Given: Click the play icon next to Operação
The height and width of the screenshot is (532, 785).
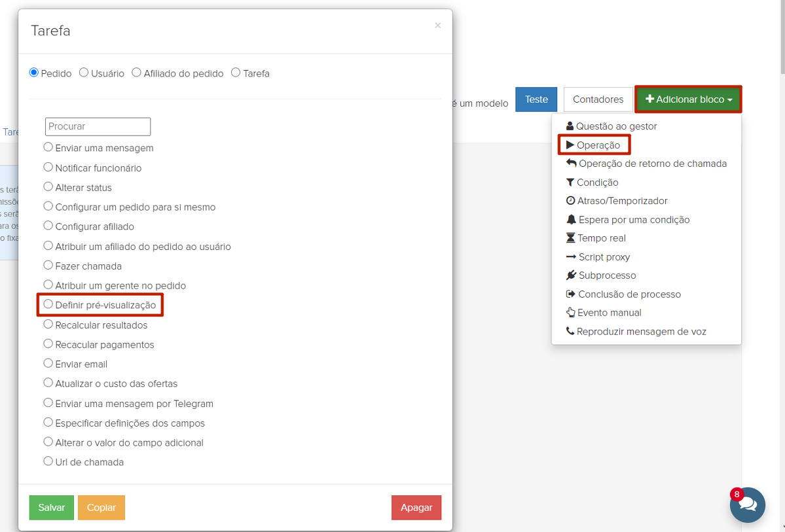Looking at the screenshot, I should 570,145.
